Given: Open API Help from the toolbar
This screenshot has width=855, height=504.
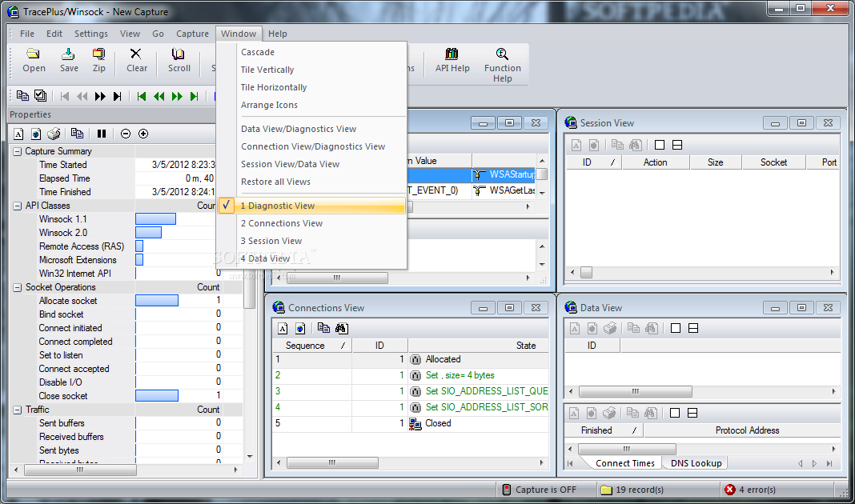Looking at the screenshot, I should pyautogui.click(x=452, y=60).
